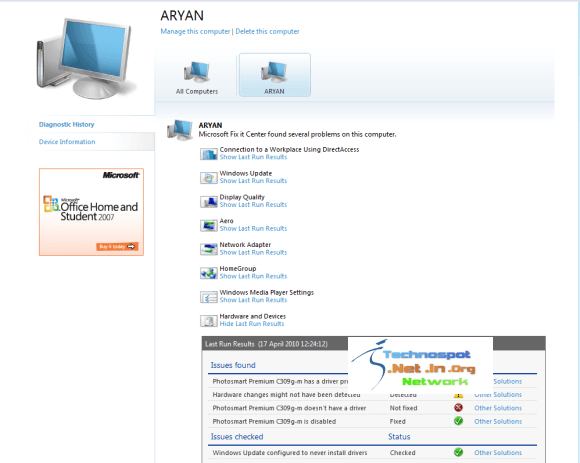The image size is (580, 463).
Task: Click the 'Issues found' heading
Action: click(233, 365)
